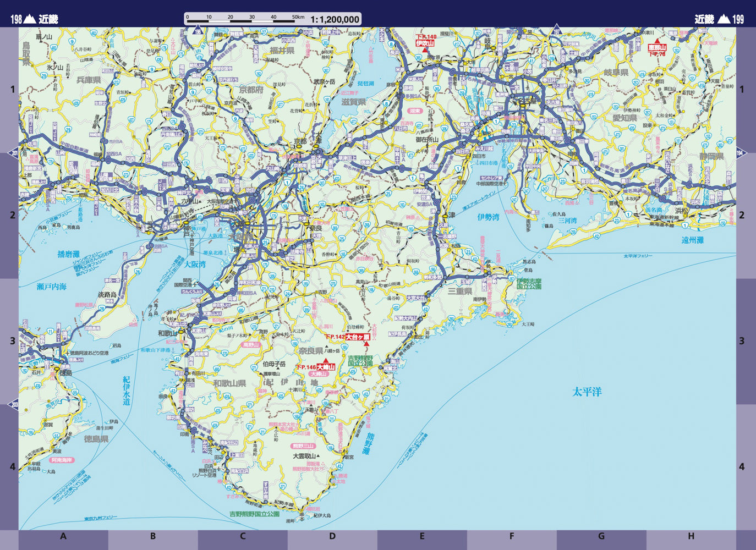Click the 愛知県 prefecture label
This screenshot has width=756, height=550.
tap(624, 118)
